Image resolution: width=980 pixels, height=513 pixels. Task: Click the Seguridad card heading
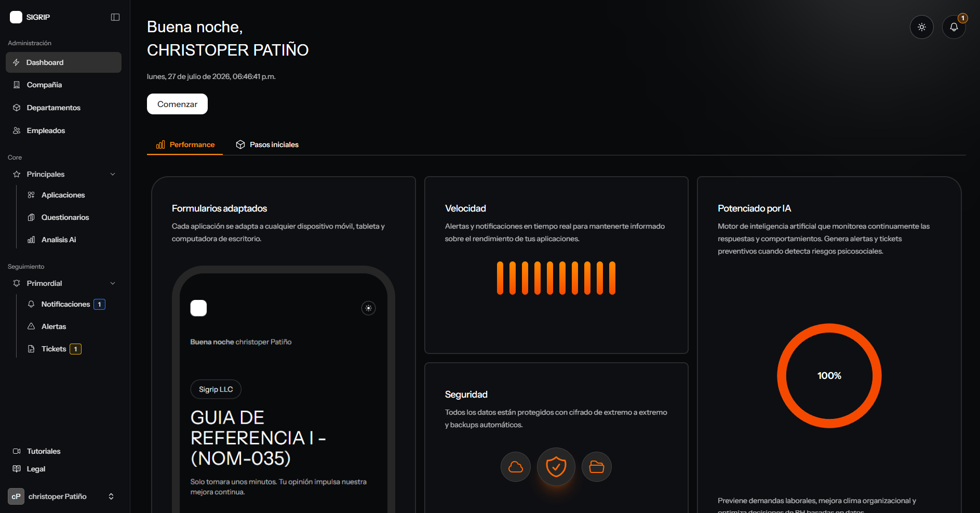coord(466,394)
